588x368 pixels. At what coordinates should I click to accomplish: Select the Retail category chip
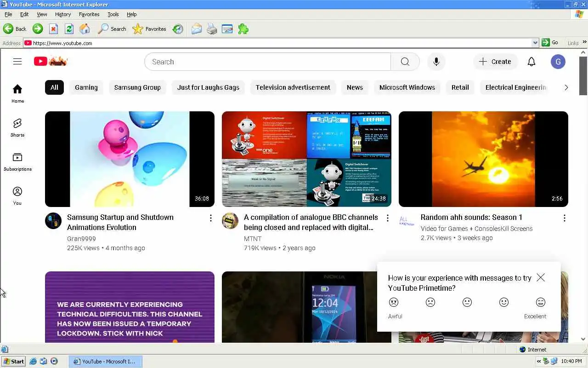(x=460, y=87)
